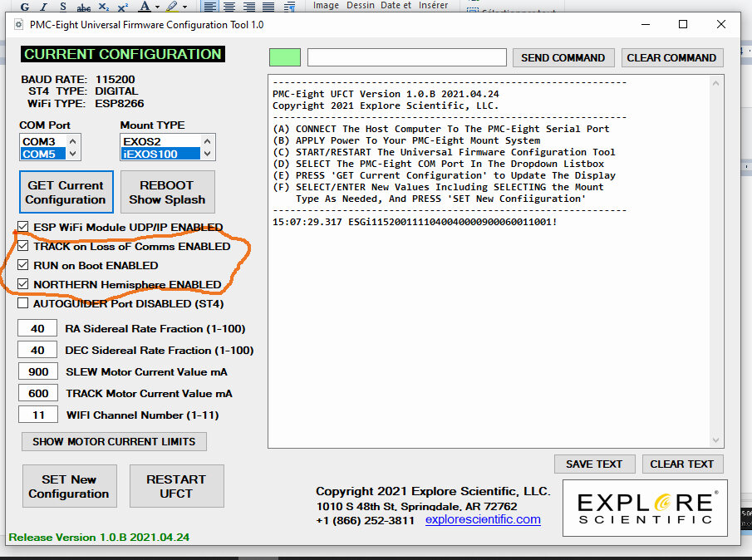Viewport: 752px width, 560px height.
Task: Click log output scrollbar up arrow
Action: pos(715,83)
